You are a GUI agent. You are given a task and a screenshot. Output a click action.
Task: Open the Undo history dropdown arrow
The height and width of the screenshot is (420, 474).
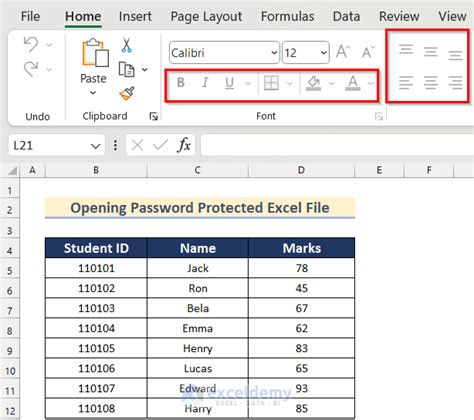(49, 45)
